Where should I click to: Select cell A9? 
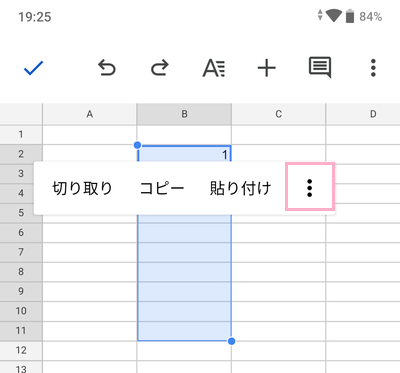pos(90,291)
